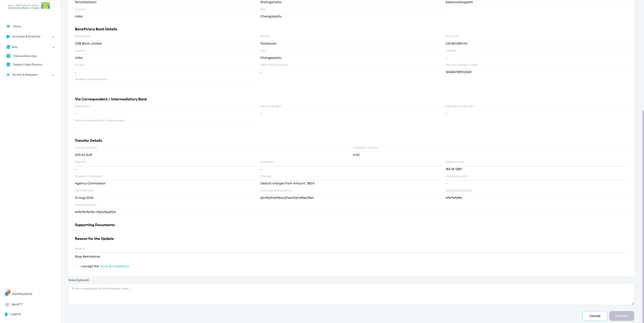Click the Home dashboard icon
Viewport: 644px width, 323px height.
click(x=8, y=26)
